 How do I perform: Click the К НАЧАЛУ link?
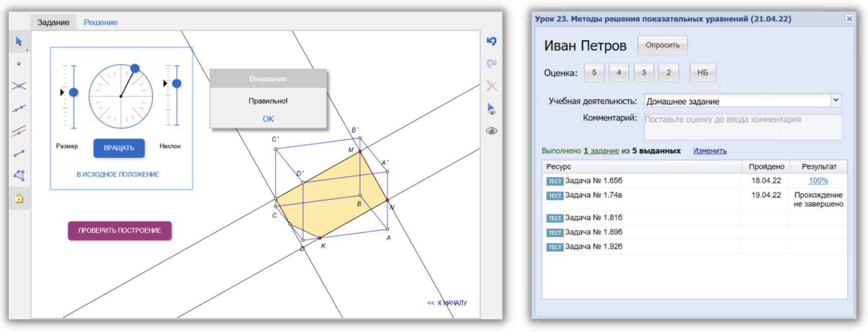[447, 303]
